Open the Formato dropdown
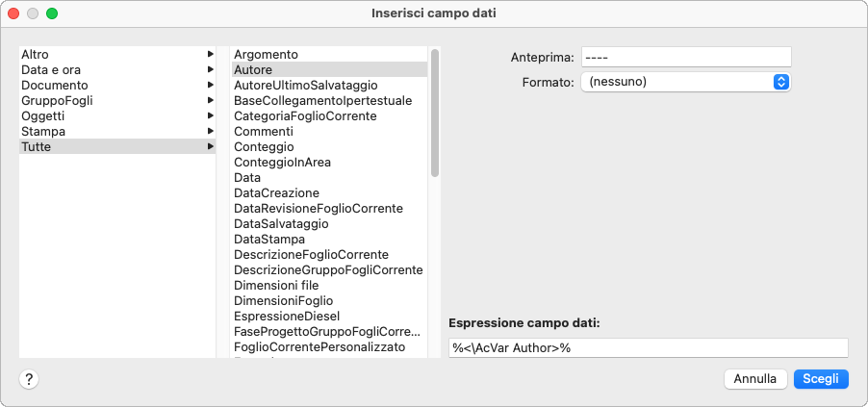Viewport: 868px width, 407px height. click(685, 82)
